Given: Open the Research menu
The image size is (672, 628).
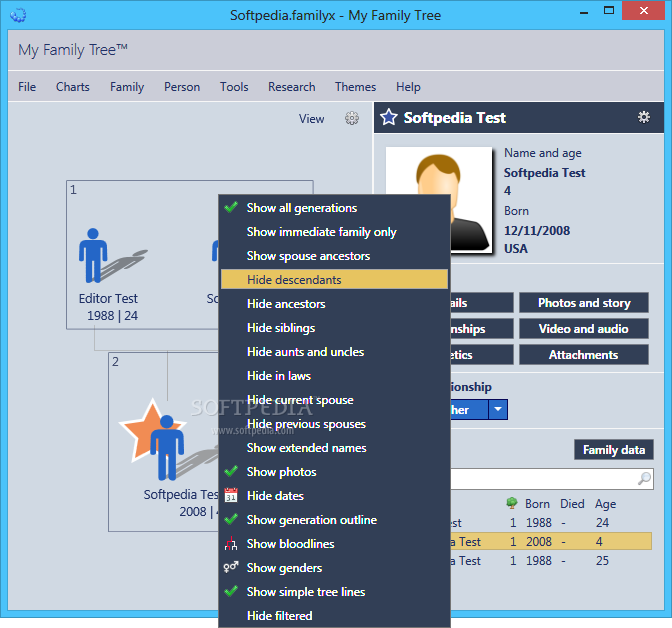Looking at the screenshot, I should (x=291, y=87).
